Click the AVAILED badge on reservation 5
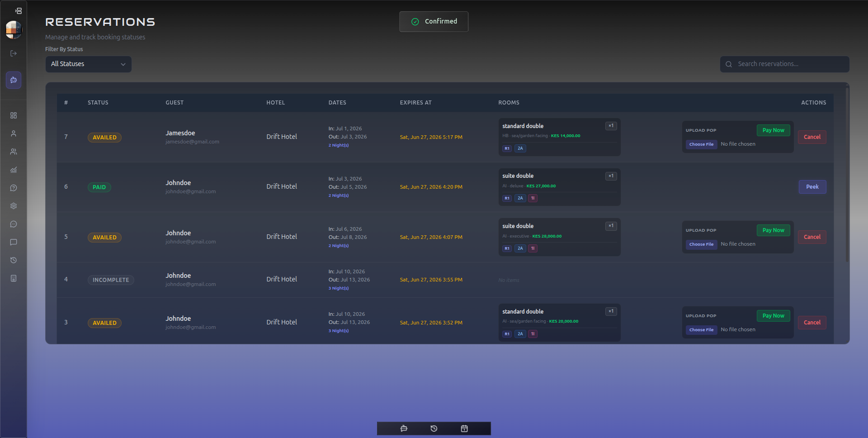This screenshot has width=868, height=438. 104,238
